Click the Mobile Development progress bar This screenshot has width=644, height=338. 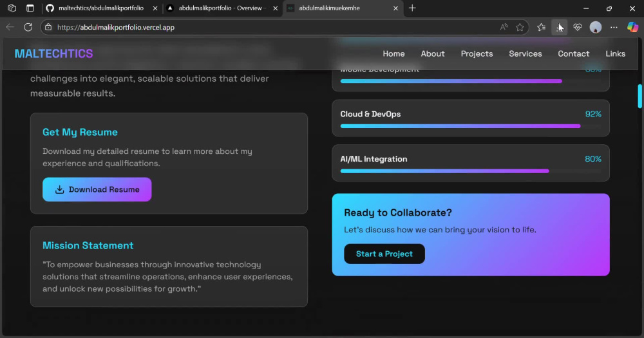click(x=471, y=81)
